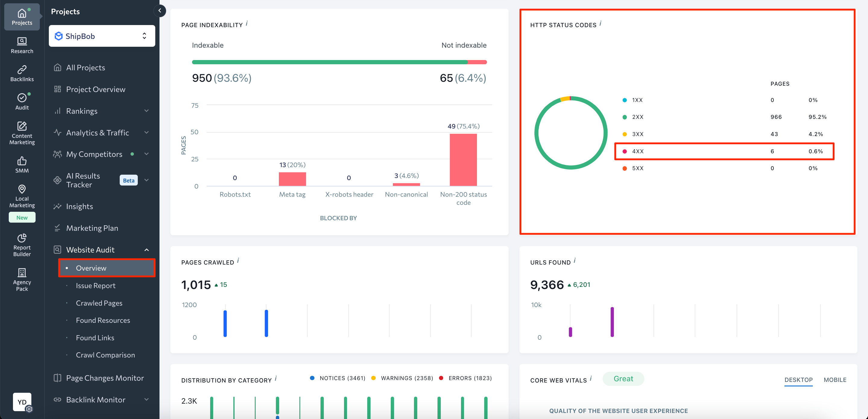This screenshot has height=419, width=868.
Task: Open the SMM thumbs-up icon
Action: coord(22,161)
